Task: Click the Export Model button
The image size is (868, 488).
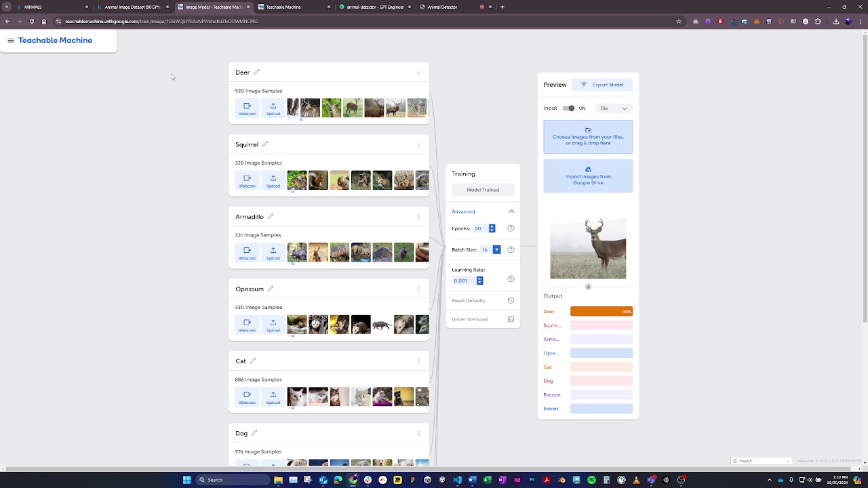Action: point(602,85)
